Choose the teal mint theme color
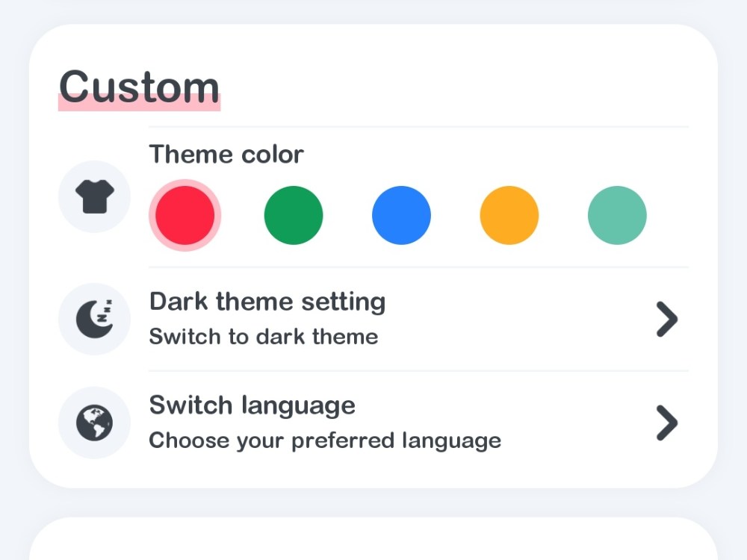Image resolution: width=747 pixels, height=560 pixels. click(x=617, y=215)
